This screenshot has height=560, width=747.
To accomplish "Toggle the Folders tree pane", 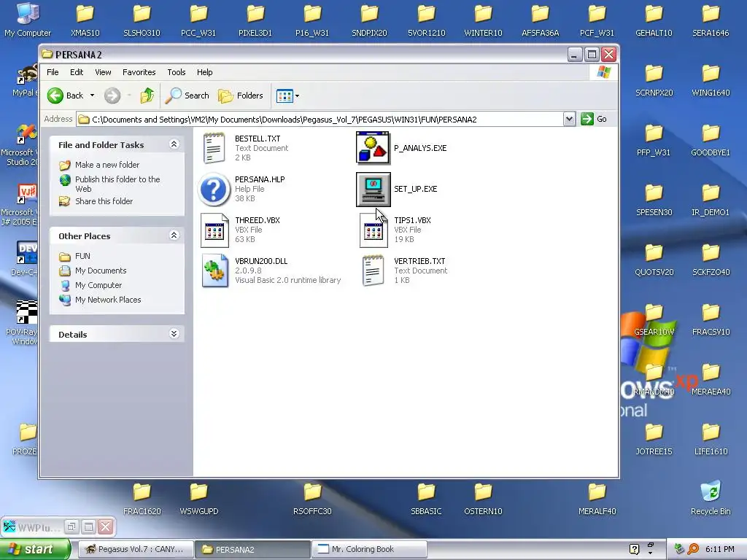I will click(241, 96).
